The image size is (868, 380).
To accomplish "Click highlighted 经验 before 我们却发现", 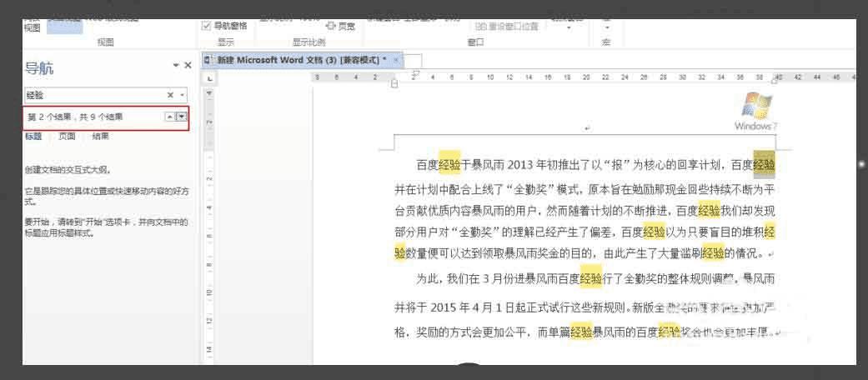I will (709, 210).
